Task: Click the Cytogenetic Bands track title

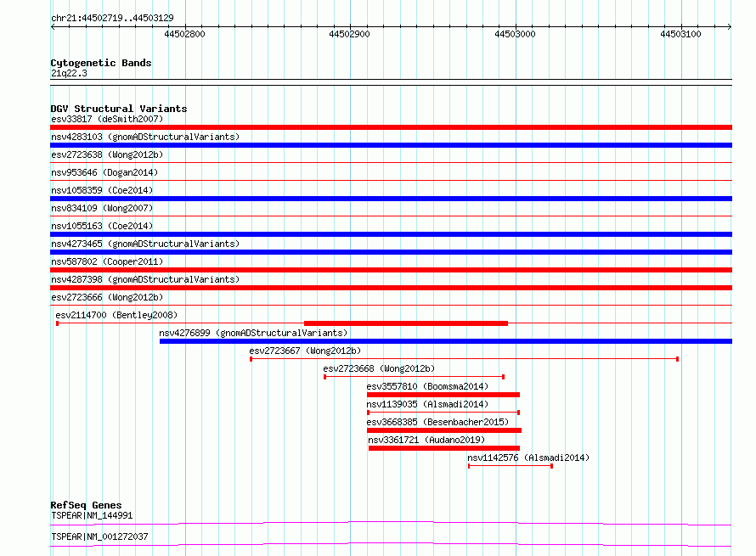Action: (x=101, y=63)
